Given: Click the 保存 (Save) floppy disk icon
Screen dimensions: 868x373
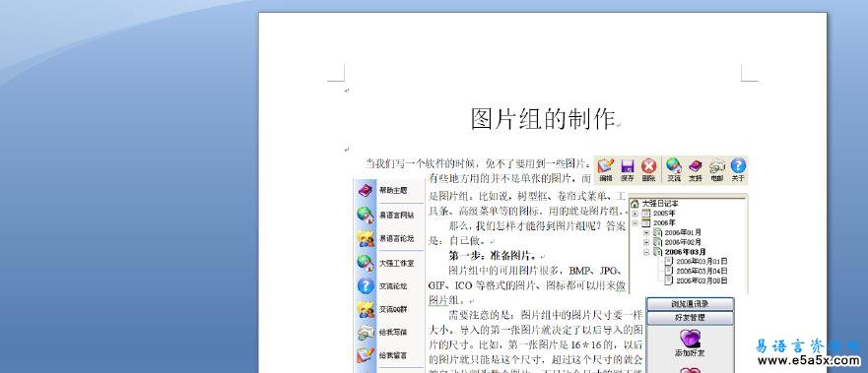Looking at the screenshot, I should (x=627, y=165).
